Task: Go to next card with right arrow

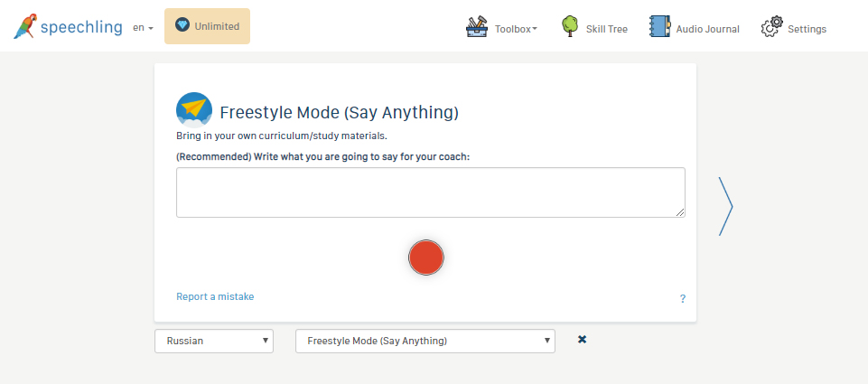Action: [x=725, y=207]
